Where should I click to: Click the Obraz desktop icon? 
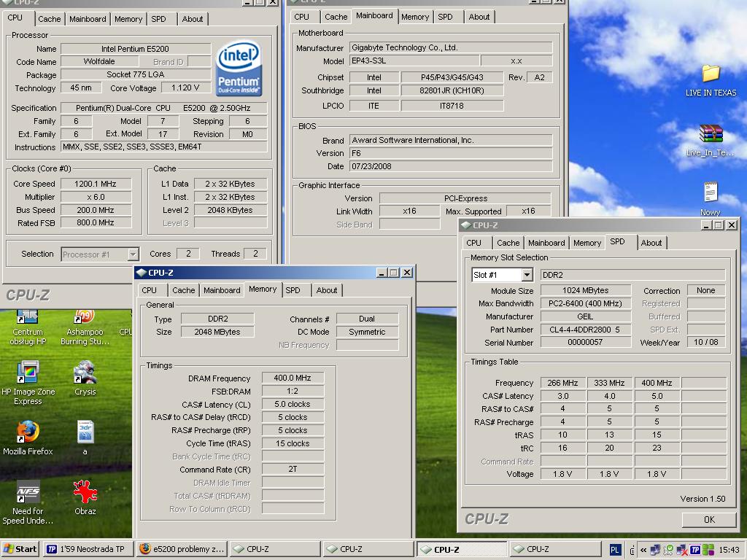[x=85, y=492]
